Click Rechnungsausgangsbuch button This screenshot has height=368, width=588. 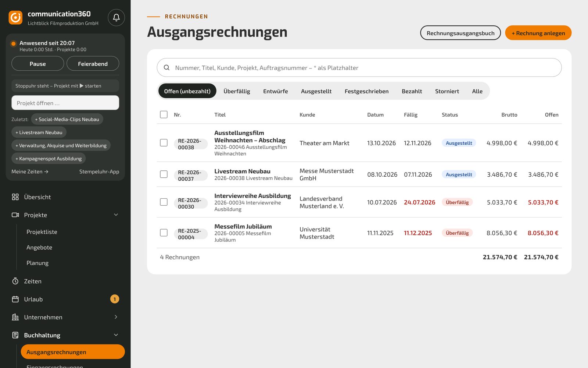tap(460, 33)
